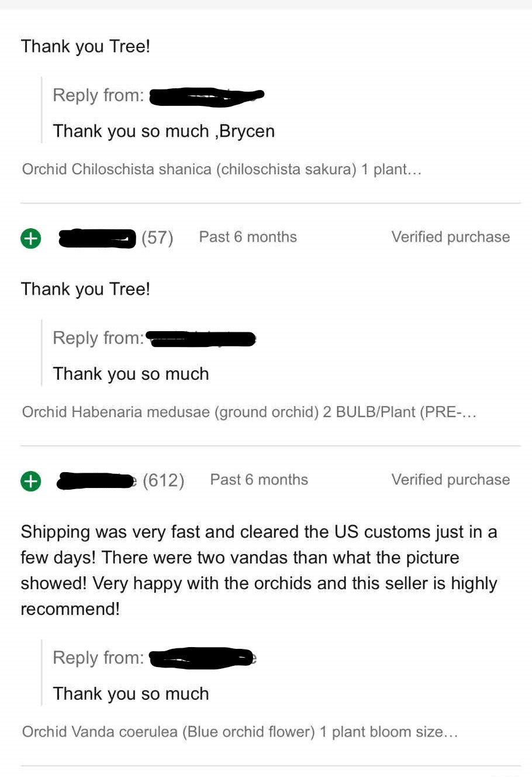Click 'Thank you Tree!' comment from the (57) reviewer
The image size is (532, 777).
[85, 289]
